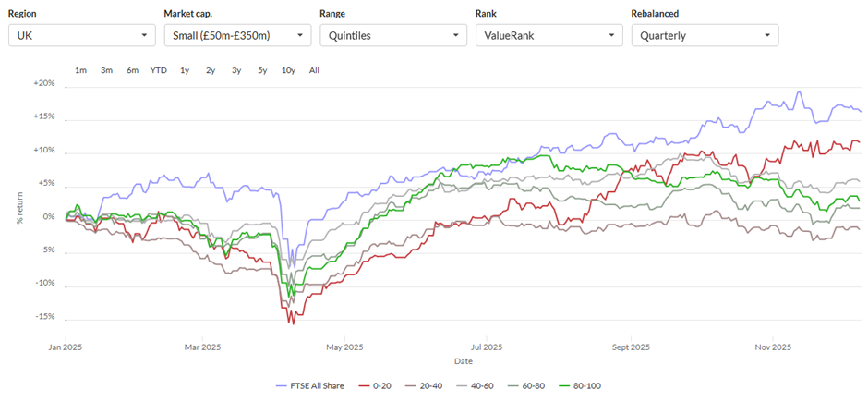Open the Range dropdown showing Quintiles
Image resolution: width=868 pixels, height=402 pixels.
[393, 35]
